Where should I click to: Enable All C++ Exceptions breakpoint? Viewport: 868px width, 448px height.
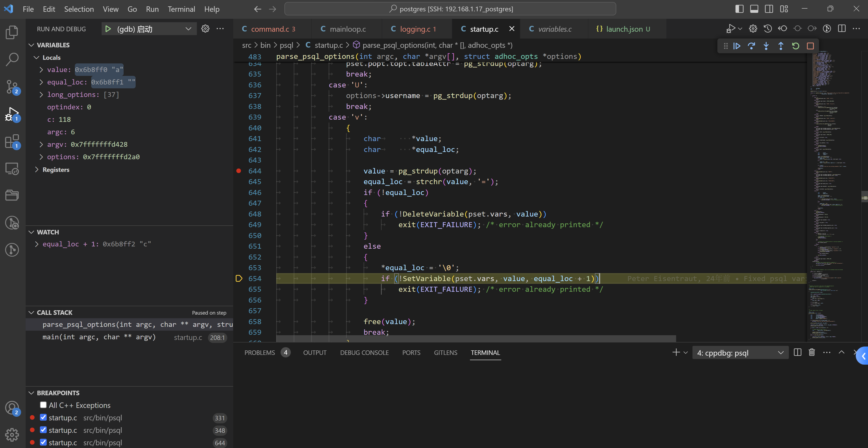44,405
